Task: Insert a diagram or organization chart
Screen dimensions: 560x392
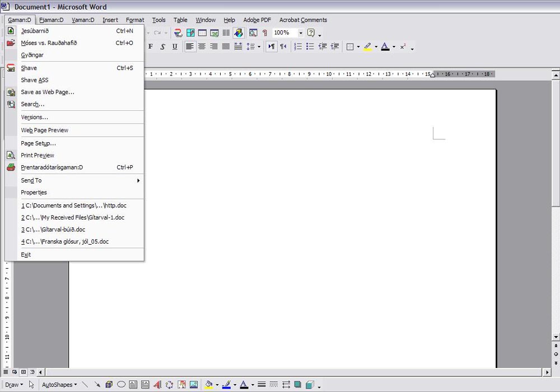Action: 169,385
